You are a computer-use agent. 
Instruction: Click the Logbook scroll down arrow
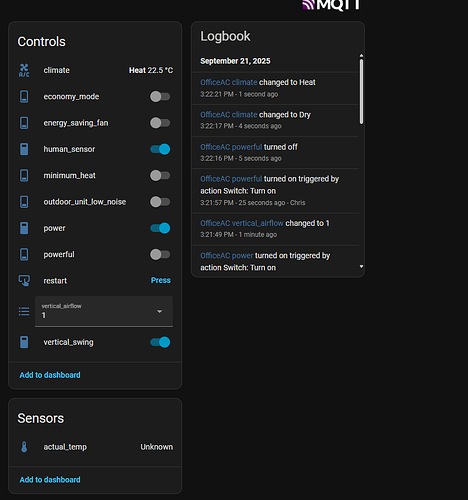(x=361, y=266)
